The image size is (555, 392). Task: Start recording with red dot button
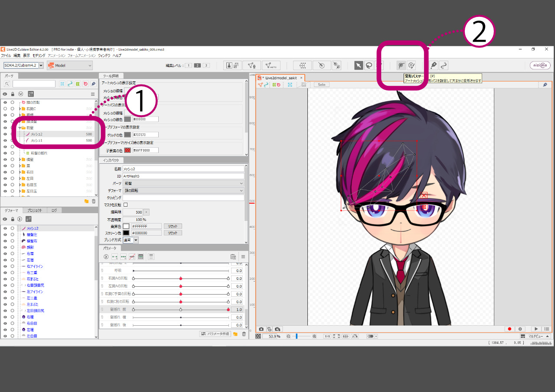[510, 329]
